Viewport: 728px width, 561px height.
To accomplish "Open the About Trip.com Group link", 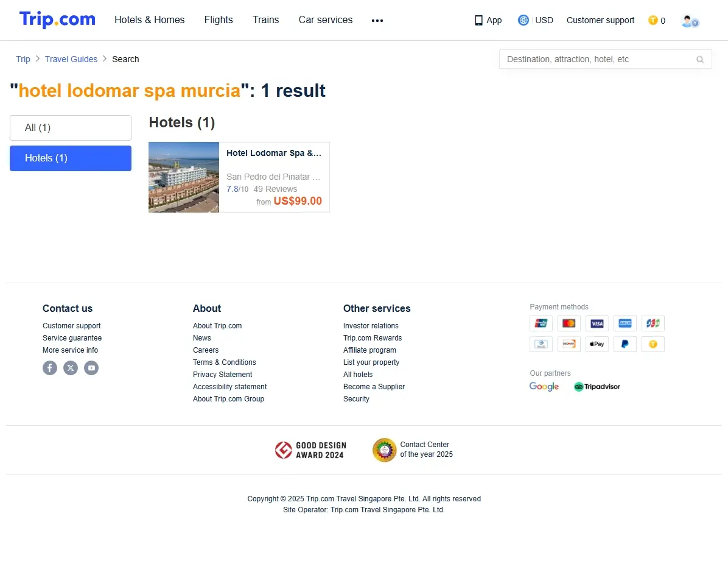I will click(x=228, y=399).
